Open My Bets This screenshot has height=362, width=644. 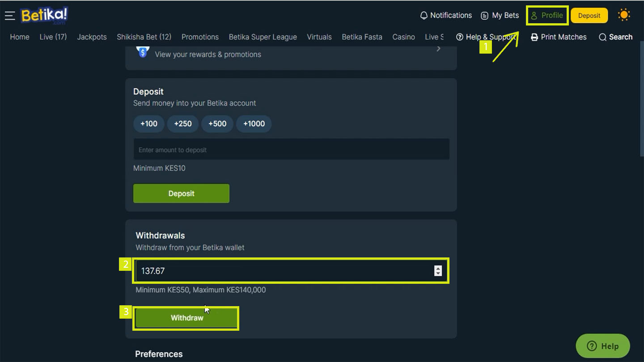click(x=500, y=15)
